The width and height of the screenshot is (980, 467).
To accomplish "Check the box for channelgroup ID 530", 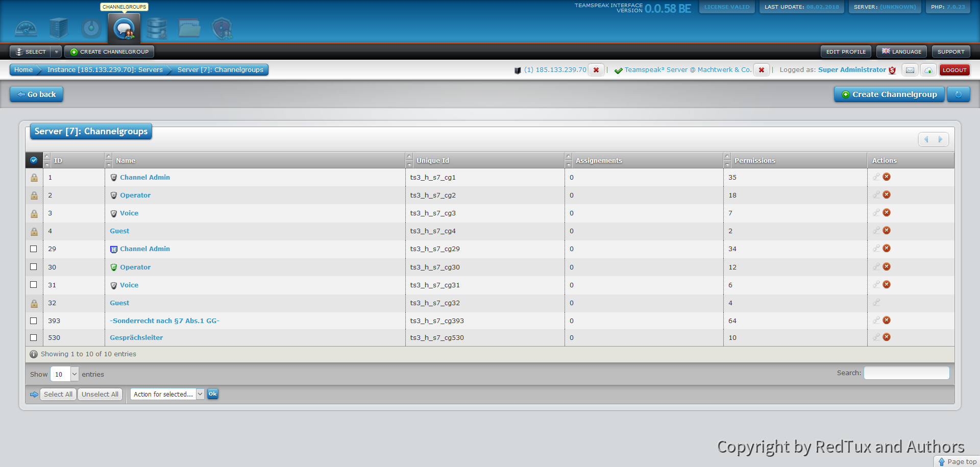I will pos(34,337).
